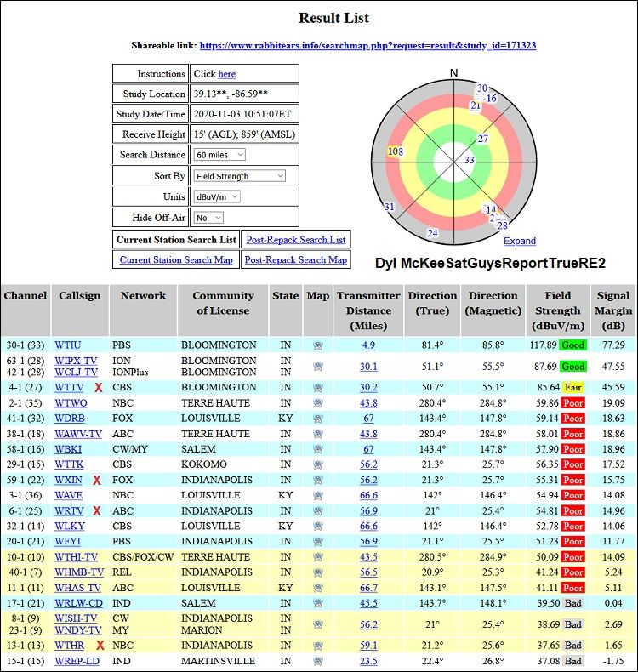The height and width of the screenshot is (672, 638).
Task: Click the green Good badge for WTIU
Action: [x=572, y=345]
